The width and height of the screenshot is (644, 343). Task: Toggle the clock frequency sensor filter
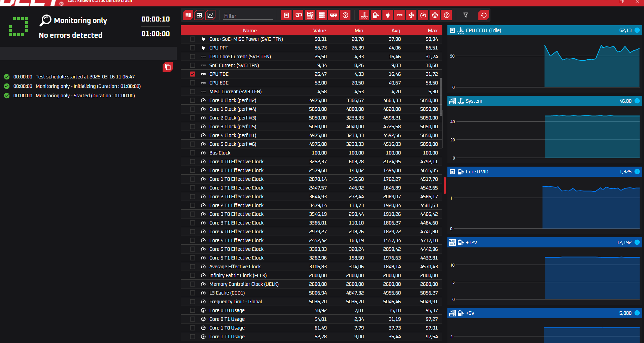(x=423, y=15)
